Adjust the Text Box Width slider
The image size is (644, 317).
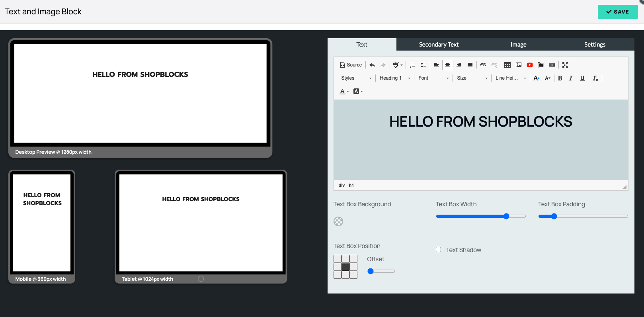point(481,216)
